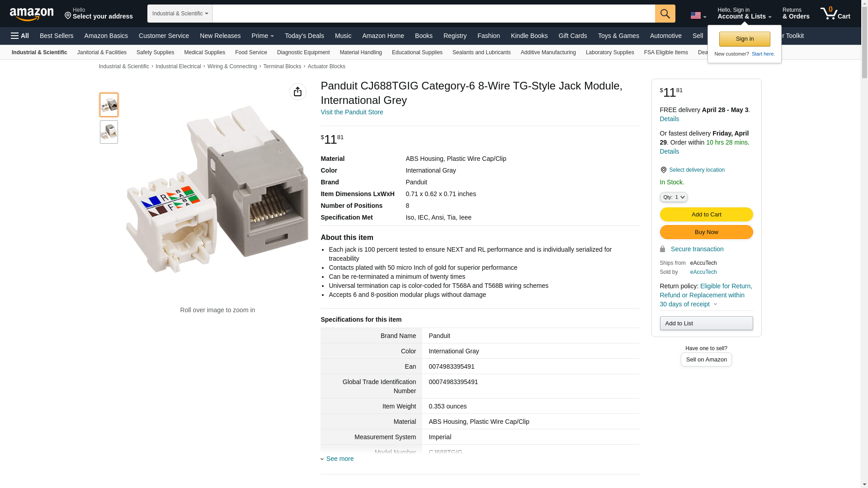
Task: Open the Safety Supplies category tab
Action: [x=155, y=52]
